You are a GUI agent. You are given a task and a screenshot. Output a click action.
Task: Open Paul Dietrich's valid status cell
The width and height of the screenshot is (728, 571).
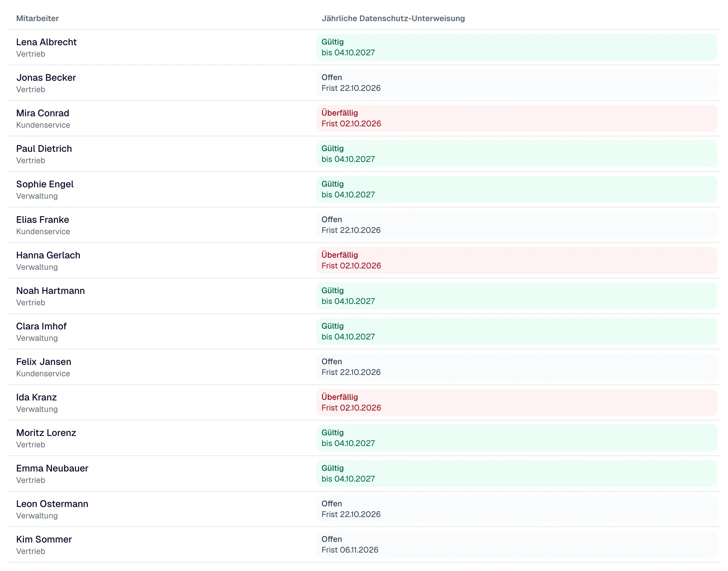point(517,154)
